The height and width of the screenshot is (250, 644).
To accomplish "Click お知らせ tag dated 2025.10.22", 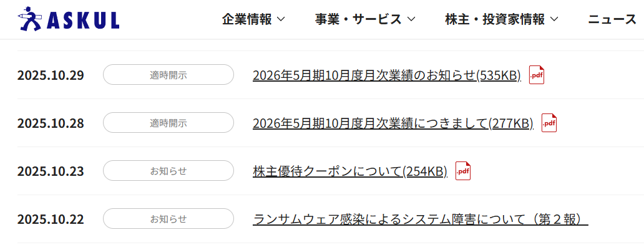I will click(168, 219).
